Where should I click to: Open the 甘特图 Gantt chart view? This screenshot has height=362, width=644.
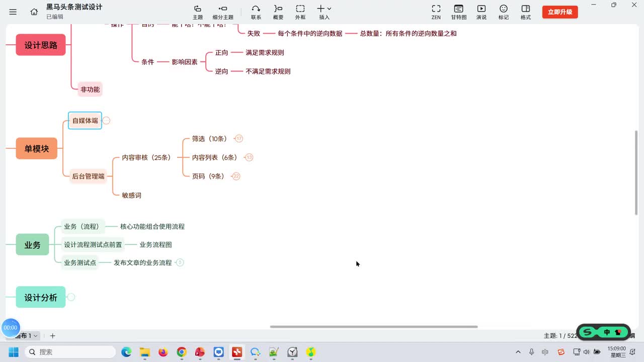coord(458,12)
